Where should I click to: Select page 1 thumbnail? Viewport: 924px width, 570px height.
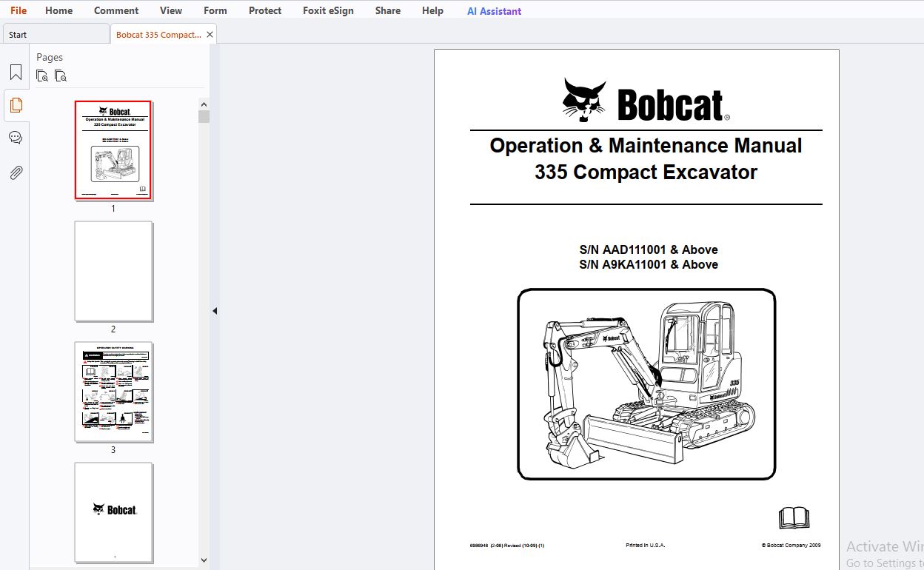pyautogui.click(x=113, y=150)
